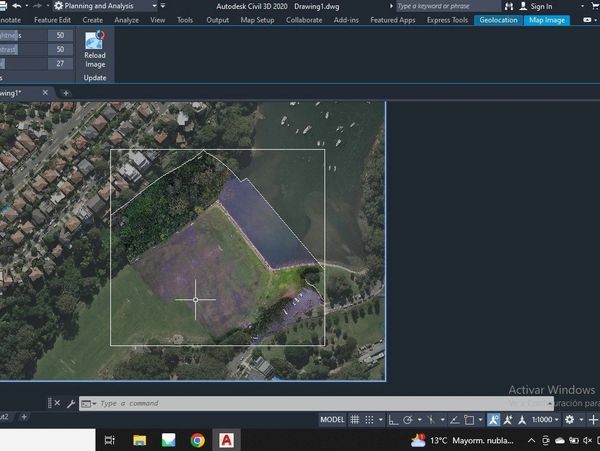The image size is (600, 451).
Task: Expand recent commands dropdown in command line
Action: (x=93, y=403)
